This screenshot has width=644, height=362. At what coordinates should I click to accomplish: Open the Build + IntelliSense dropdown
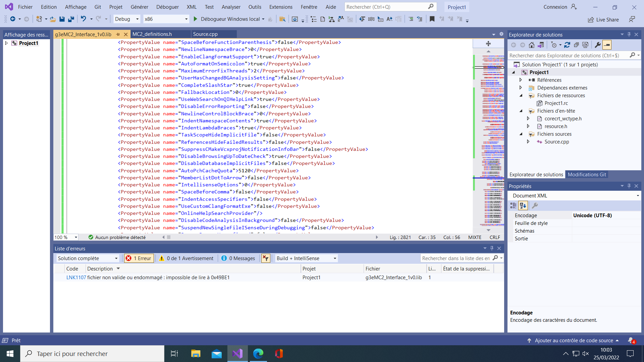coord(306,258)
